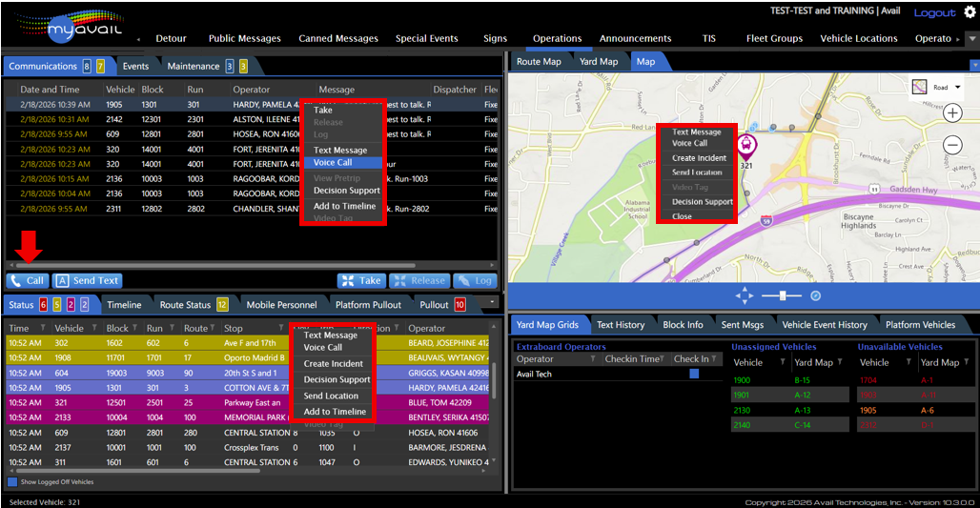Zoom in on the map
This screenshot has height=508, width=980.
pyautogui.click(x=952, y=112)
